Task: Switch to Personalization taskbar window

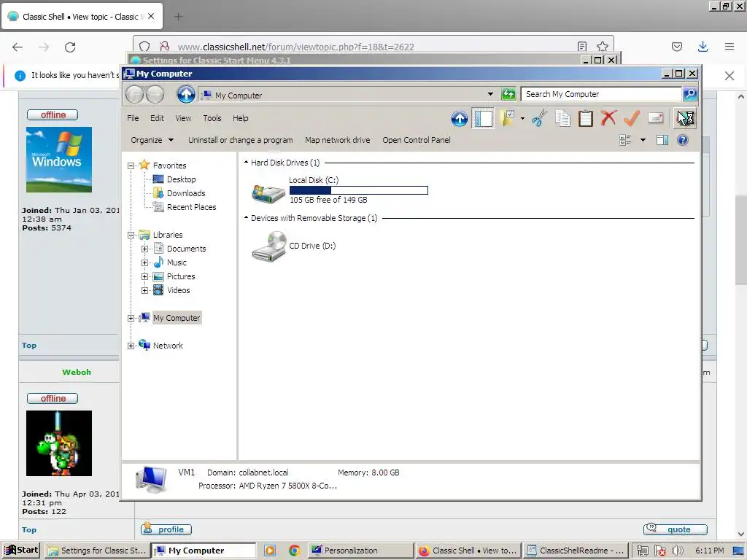Action: 360,551
